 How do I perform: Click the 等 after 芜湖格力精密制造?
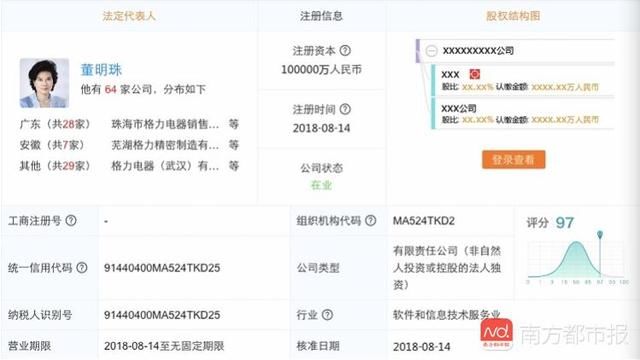[233, 145]
